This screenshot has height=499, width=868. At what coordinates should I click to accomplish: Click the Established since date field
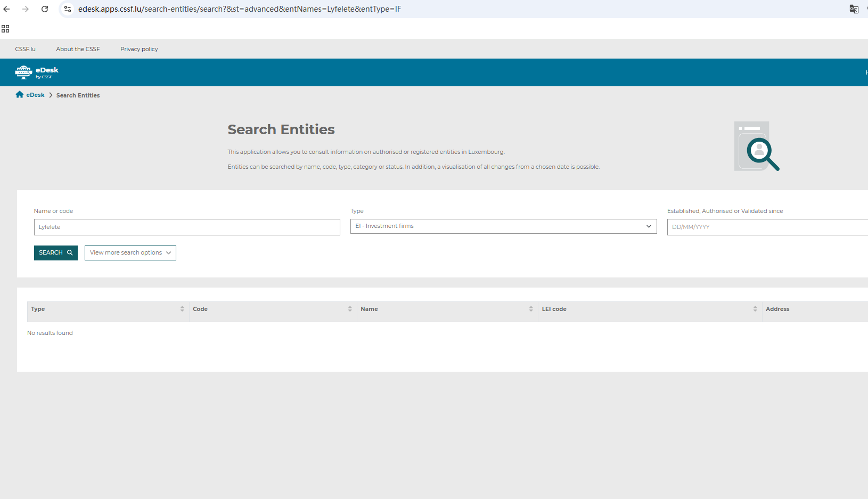[x=767, y=227]
